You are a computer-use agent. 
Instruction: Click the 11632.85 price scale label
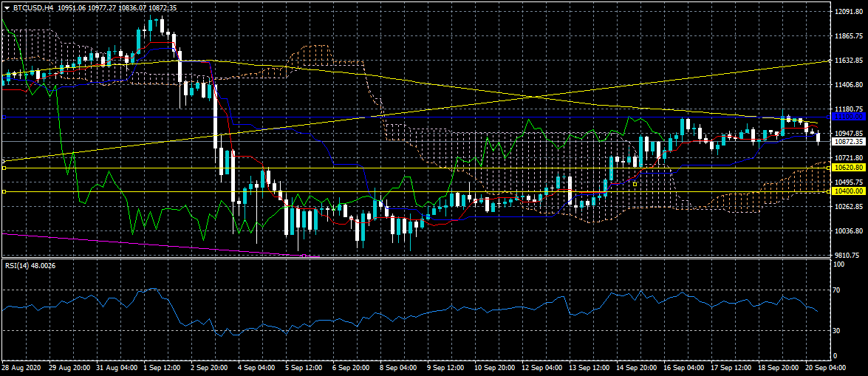(848, 60)
